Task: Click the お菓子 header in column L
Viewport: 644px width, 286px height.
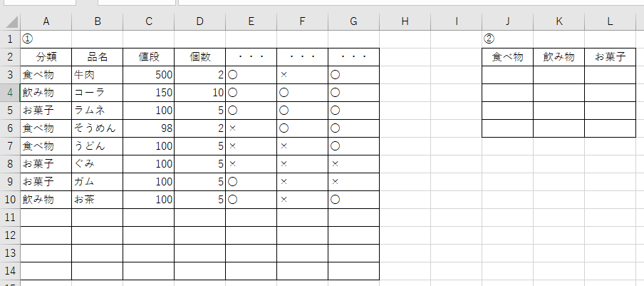Action: [x=610, y=56]
